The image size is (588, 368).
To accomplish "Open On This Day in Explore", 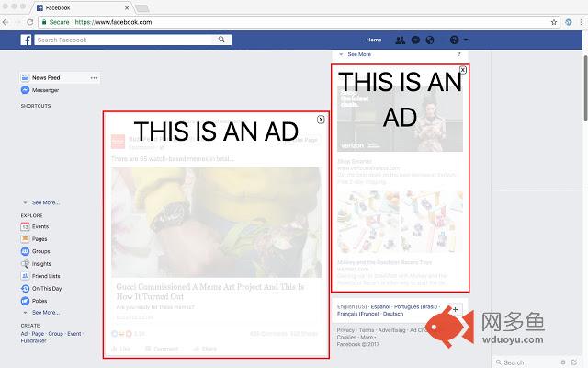I will tap(47, 288).
